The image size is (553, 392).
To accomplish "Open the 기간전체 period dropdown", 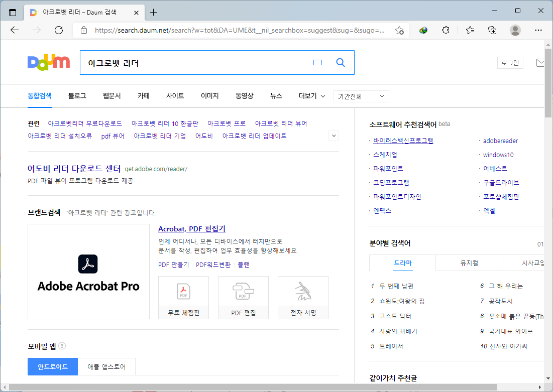I will pos(361,96).
